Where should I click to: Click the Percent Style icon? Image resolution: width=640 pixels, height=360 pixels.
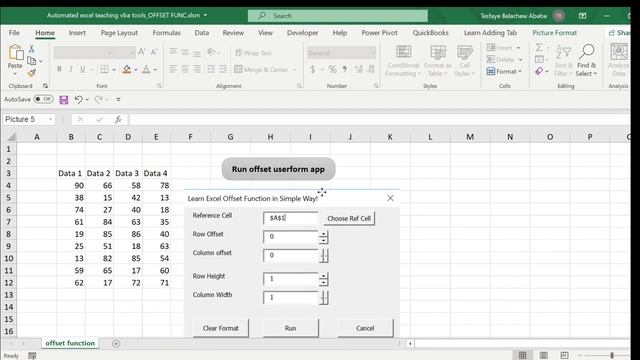click(x=333, y=69)
